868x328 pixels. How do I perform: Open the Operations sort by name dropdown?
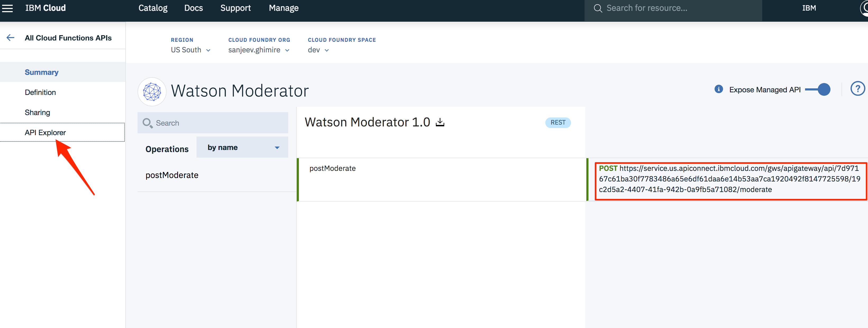point(242,147)
